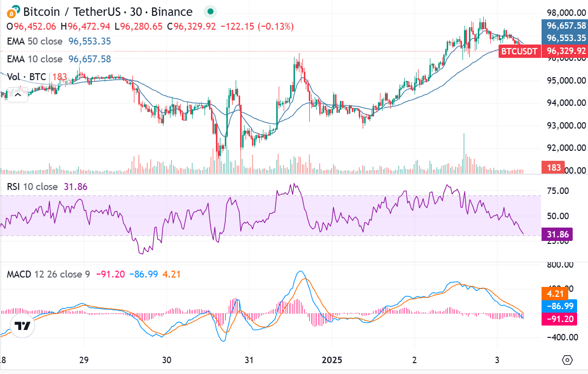Click blue −86.99 value in the MACD legend
The width and height of the screenshot is (588, 374).
click(x=144, y=274)
